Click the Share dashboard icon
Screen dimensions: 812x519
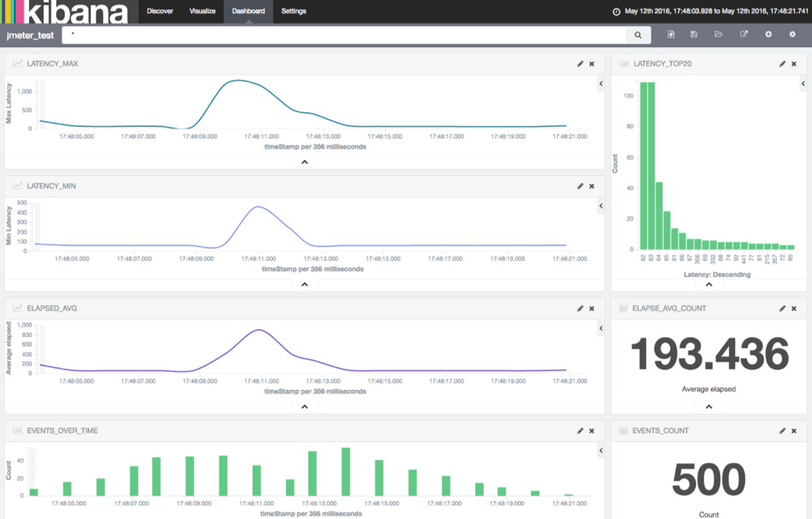tap(744, 34)
